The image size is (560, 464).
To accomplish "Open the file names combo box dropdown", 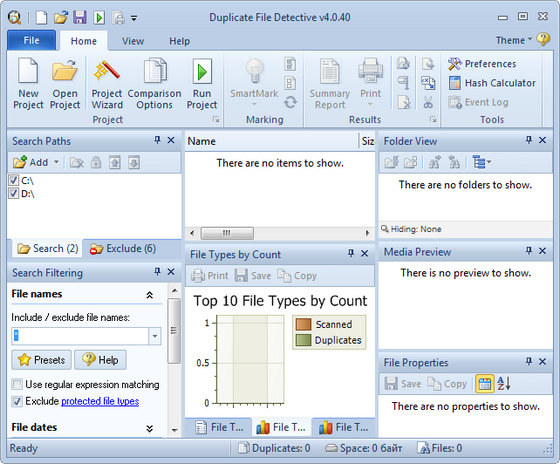I will pos(155,336).
